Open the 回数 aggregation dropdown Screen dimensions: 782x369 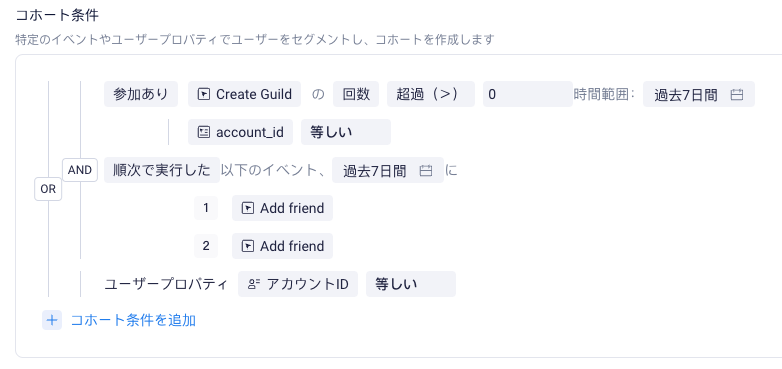(x=356, y=94)
